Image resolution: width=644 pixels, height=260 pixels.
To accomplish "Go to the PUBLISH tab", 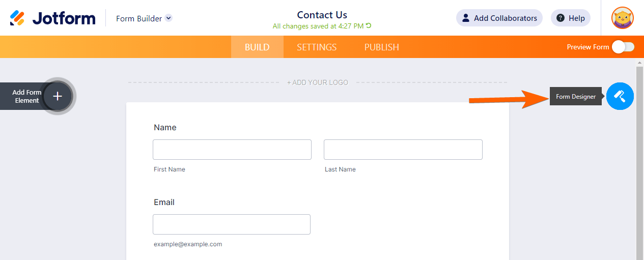I will tap(381, 47).
